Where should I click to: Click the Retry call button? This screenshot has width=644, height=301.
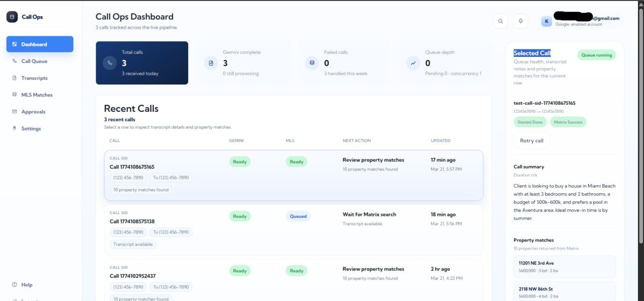[x=531, y=140]
